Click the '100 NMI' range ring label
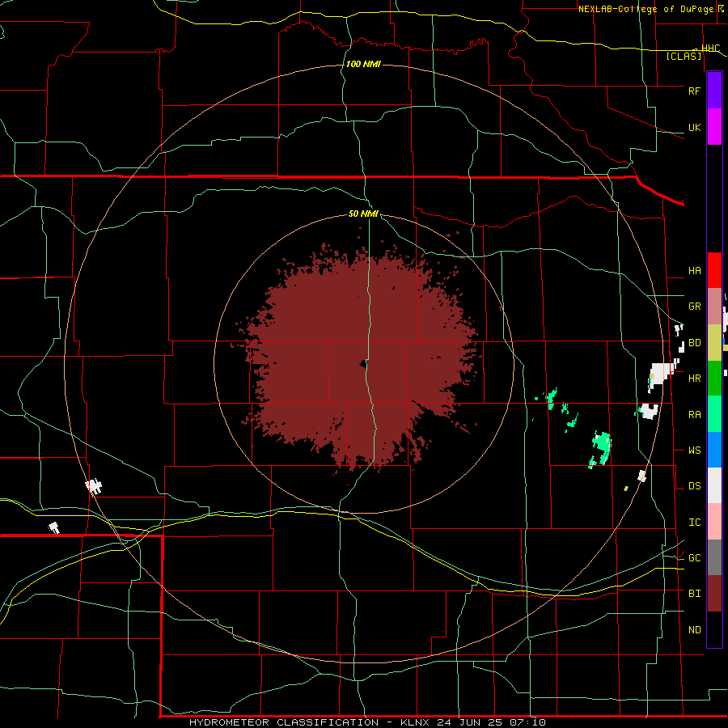Image resolution: width=728 pixels, height=728 pixels. pyautogui.click(x=363, y=64)
